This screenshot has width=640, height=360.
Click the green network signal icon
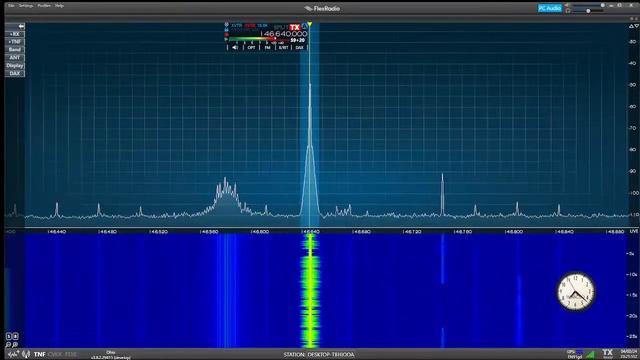(591, 355)
